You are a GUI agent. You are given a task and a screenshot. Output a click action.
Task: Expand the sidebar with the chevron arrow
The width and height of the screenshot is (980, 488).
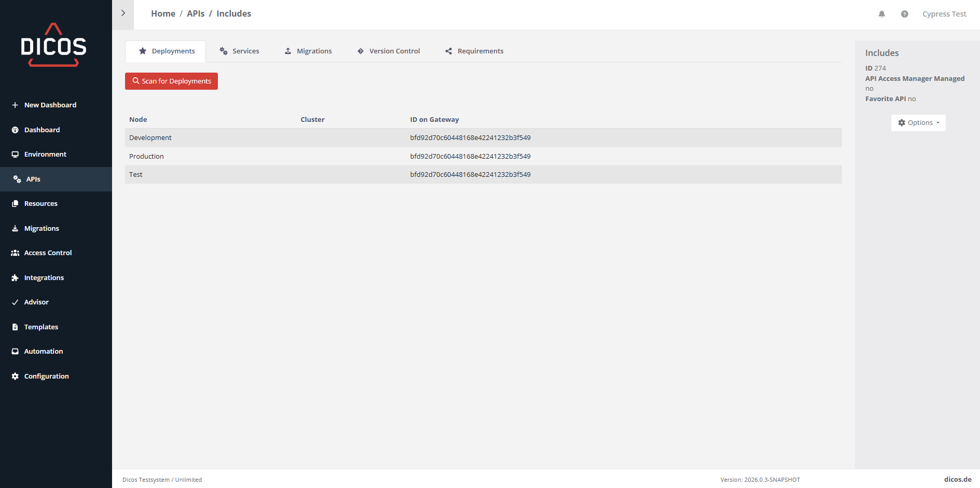pos(123,13)
